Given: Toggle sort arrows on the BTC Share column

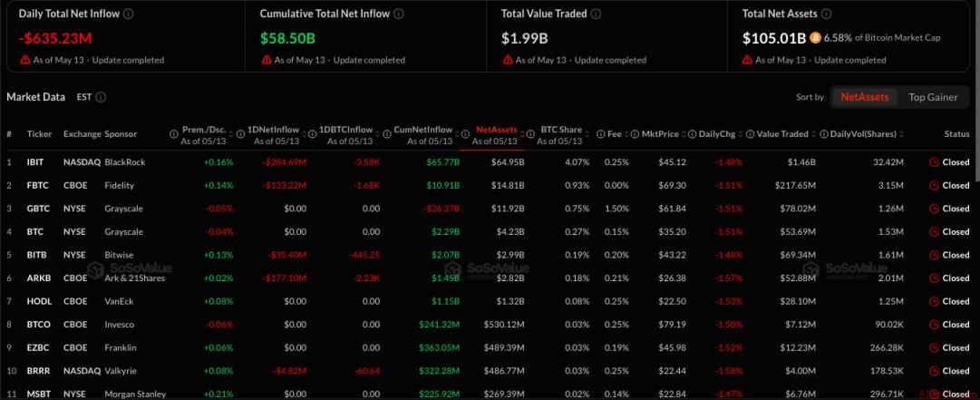Looking at the screenshot, I should [x=588, y=134].
